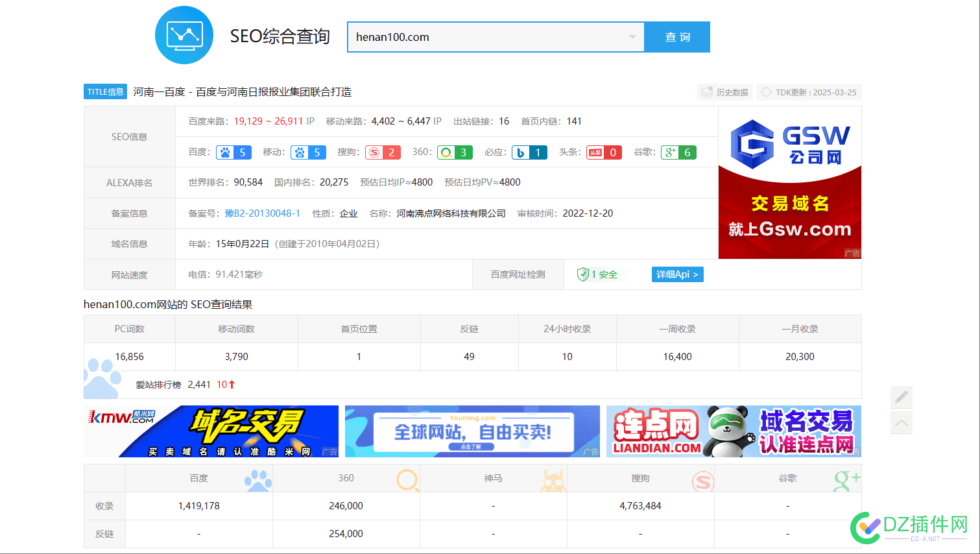The height and width of the screenshot is (554, 980).
Task: Click the 详细Api > button
Action: point(677,274)
